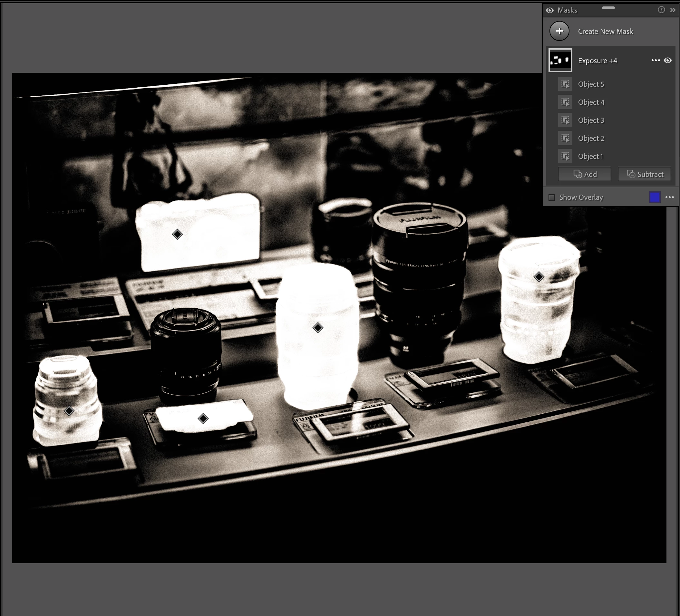Open overlay options three-dot menu
Image resolution: width=680 pixels, height=616 pixels.
670,197
